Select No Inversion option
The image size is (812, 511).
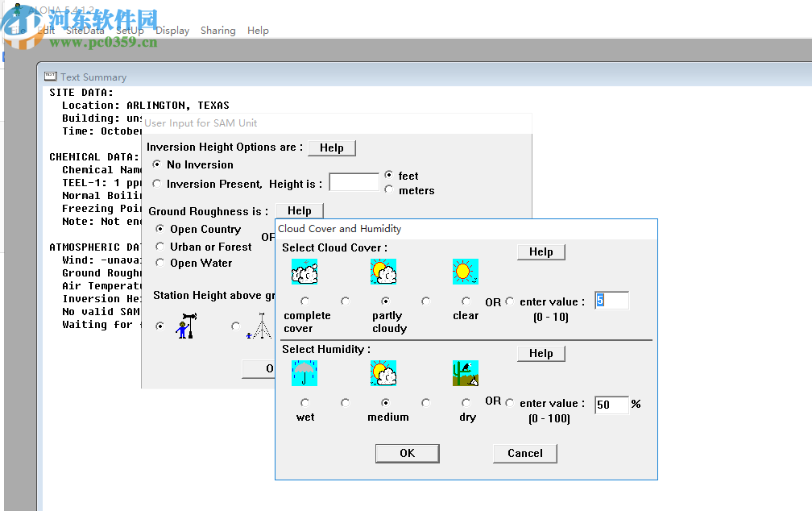(156, 164)
